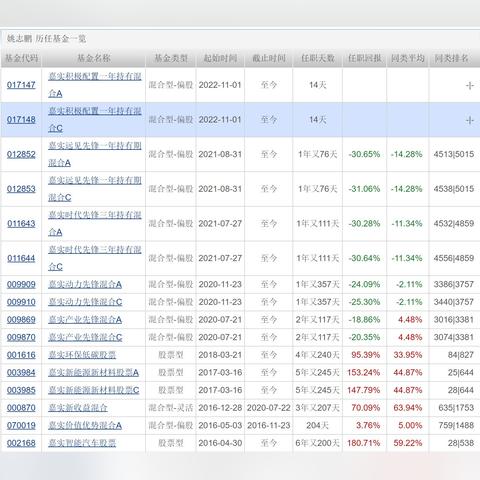Open 嘉实环保低碳股票 fund name
Screen dimensions: 480x480
point(82,355)
